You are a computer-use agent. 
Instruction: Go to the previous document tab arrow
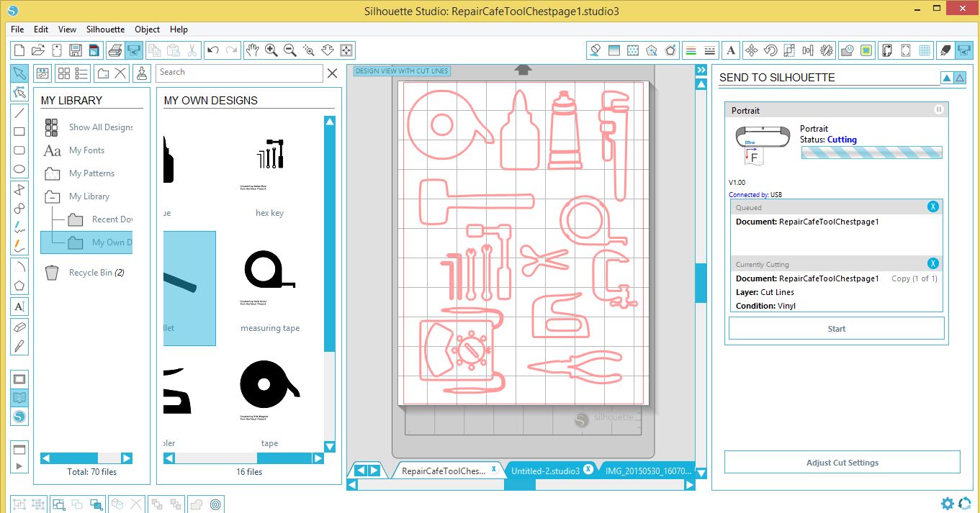[361, 471]
